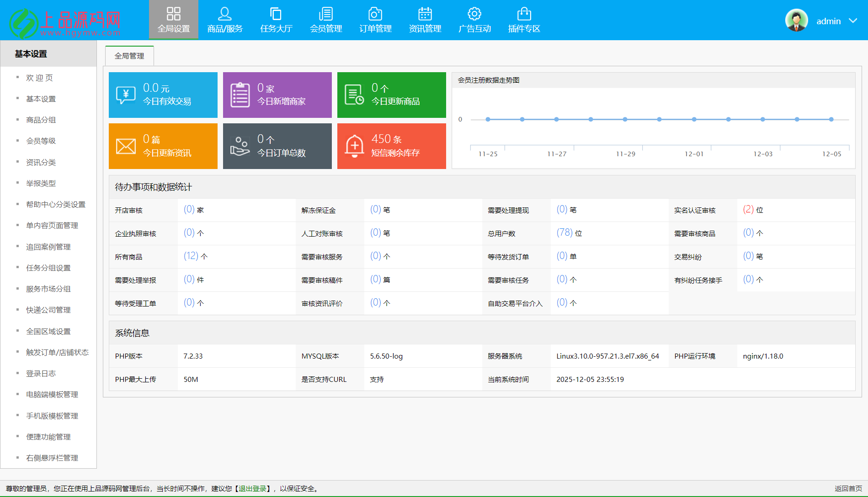Open the 广告互动 navigation icon
The height and width of the screenshot is (497, 868).
pos(474,19)
